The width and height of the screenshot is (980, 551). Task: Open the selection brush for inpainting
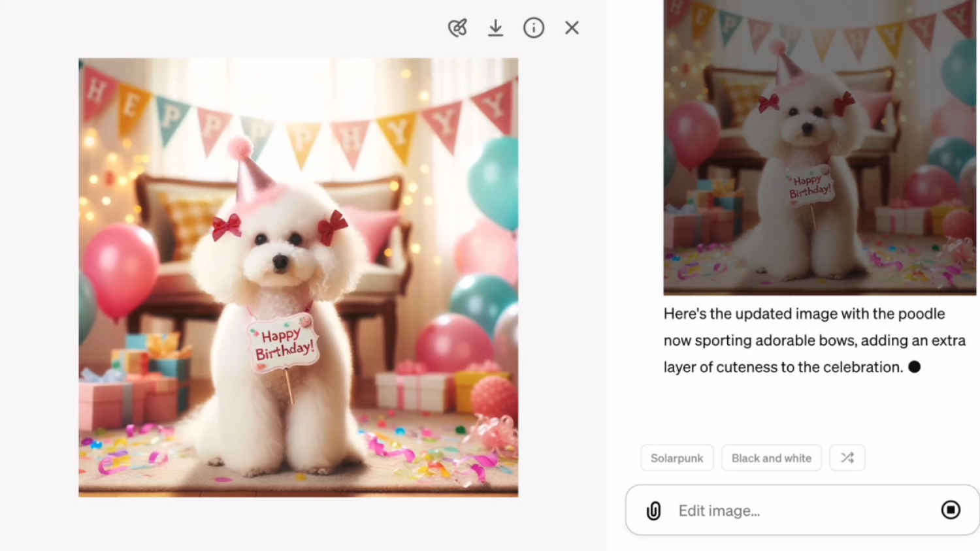pyautogui.click(x=457, y=27)
